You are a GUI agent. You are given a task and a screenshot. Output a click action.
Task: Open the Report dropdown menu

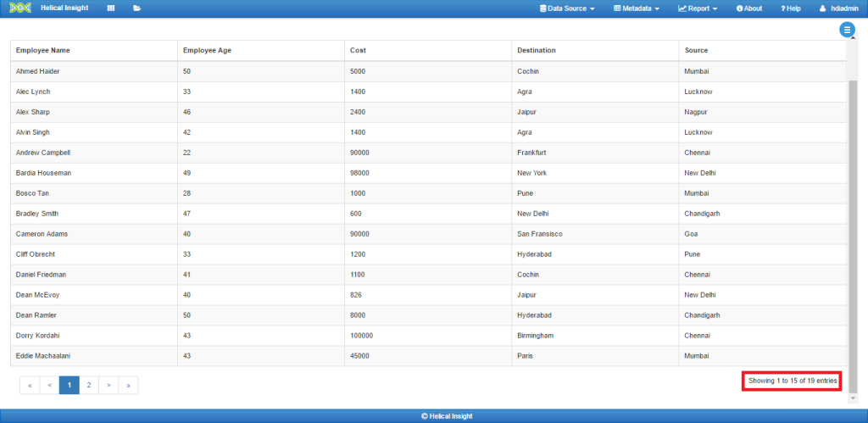[698, 8]
